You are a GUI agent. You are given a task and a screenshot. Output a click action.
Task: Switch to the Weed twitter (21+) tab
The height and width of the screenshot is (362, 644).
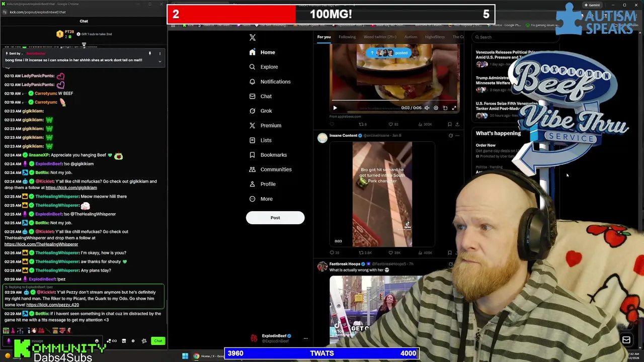[380, 37]
